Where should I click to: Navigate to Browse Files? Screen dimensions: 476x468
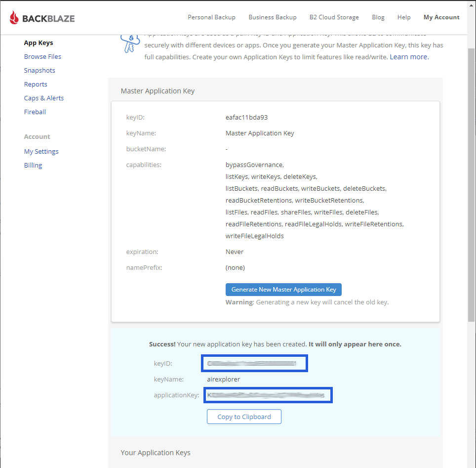(x=42, y=57)
